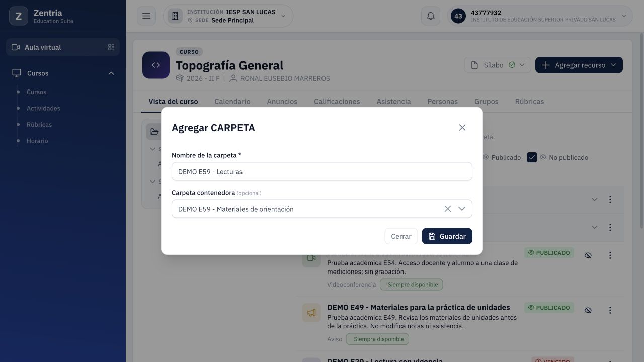This screenshot has height=362, width=644.
Task: Click the DEMO E49 title text
Action: point(419,307)
